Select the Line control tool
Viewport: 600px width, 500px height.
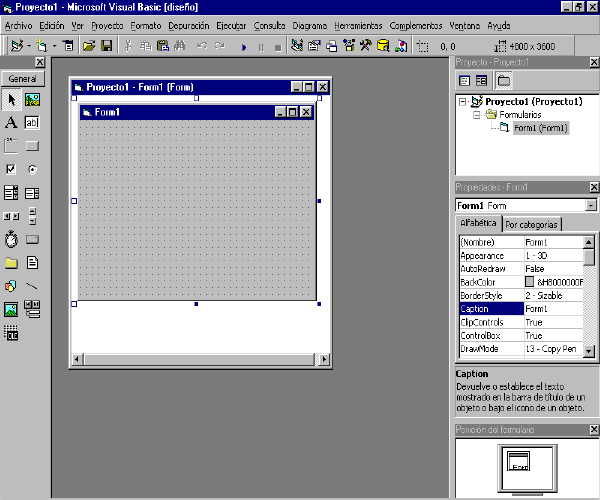point(33,286)
